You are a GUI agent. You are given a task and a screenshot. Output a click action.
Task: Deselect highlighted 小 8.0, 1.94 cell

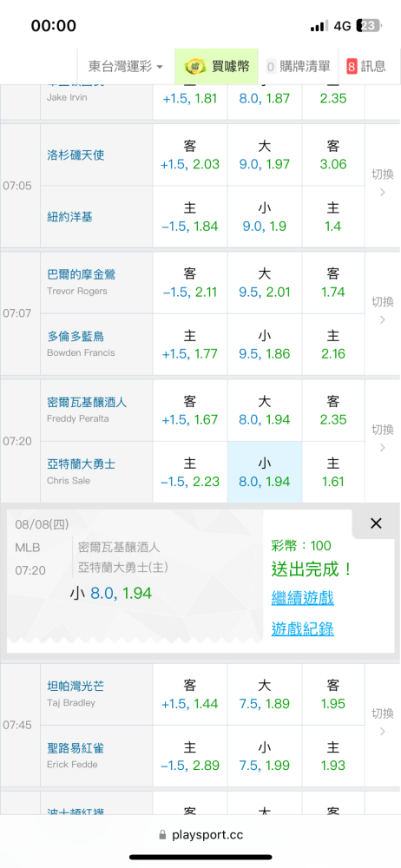point(265,472)
